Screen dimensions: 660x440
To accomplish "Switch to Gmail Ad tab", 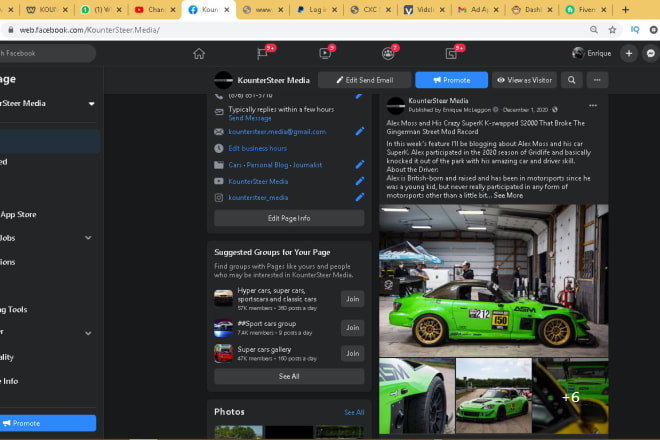I will tap(476, 9).
